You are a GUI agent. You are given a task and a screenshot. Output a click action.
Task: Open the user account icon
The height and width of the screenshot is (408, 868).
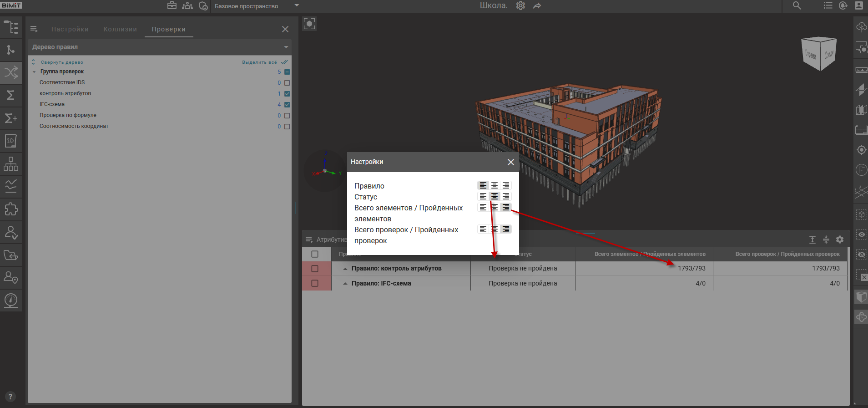point(859,5)
